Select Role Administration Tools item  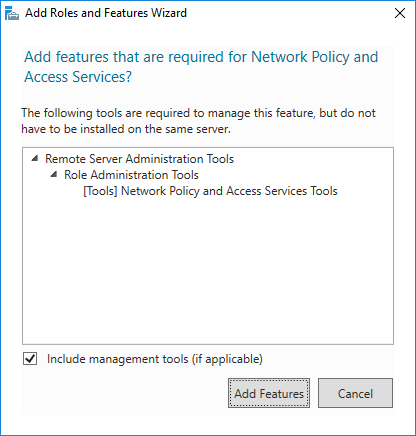click(131, 175)
